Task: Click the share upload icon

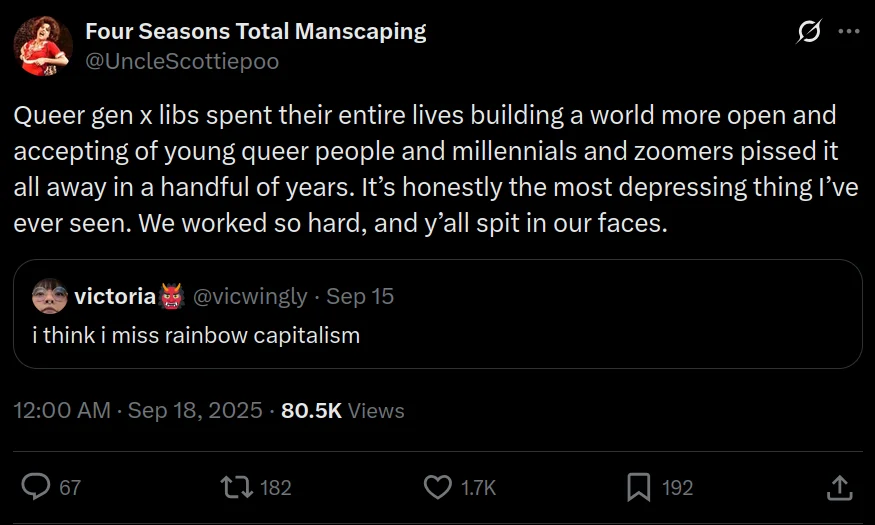Action: click(x=840, y=487)
